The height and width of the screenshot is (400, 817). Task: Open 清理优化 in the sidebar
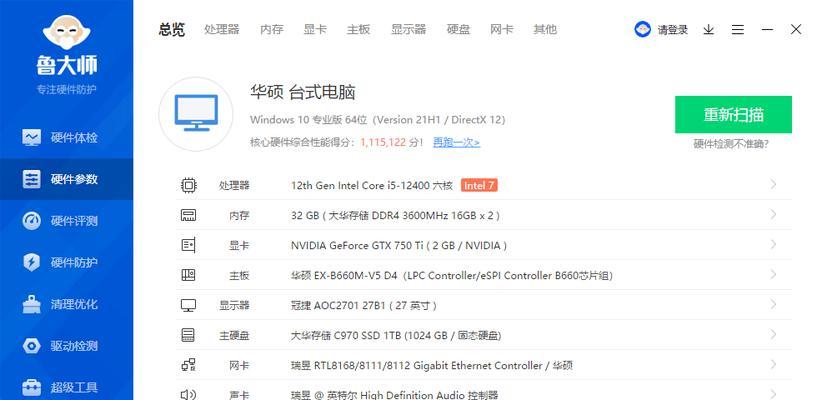(x=67, y=304)
